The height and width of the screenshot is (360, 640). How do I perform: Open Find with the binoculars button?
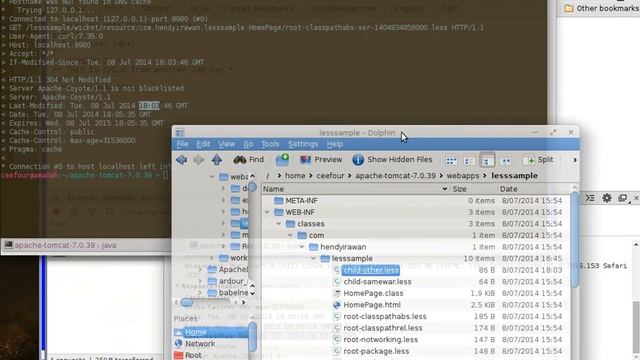click(x=249, y=160)
